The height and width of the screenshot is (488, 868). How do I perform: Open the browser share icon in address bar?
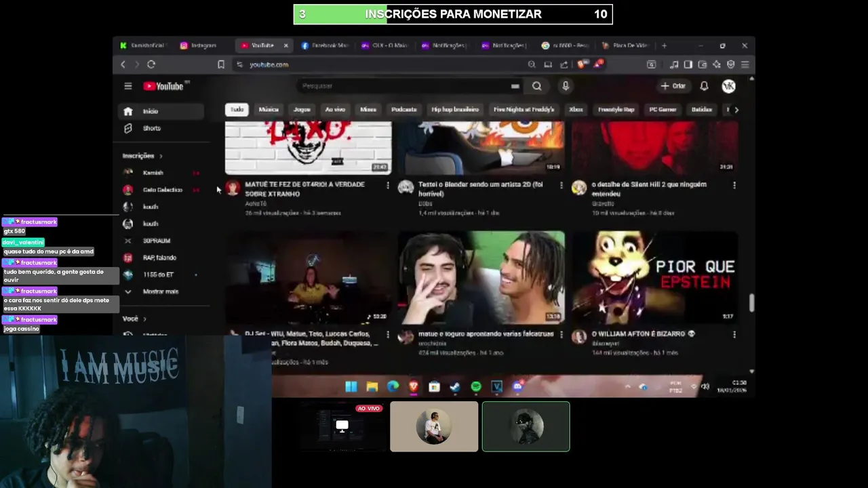(564, 64)
